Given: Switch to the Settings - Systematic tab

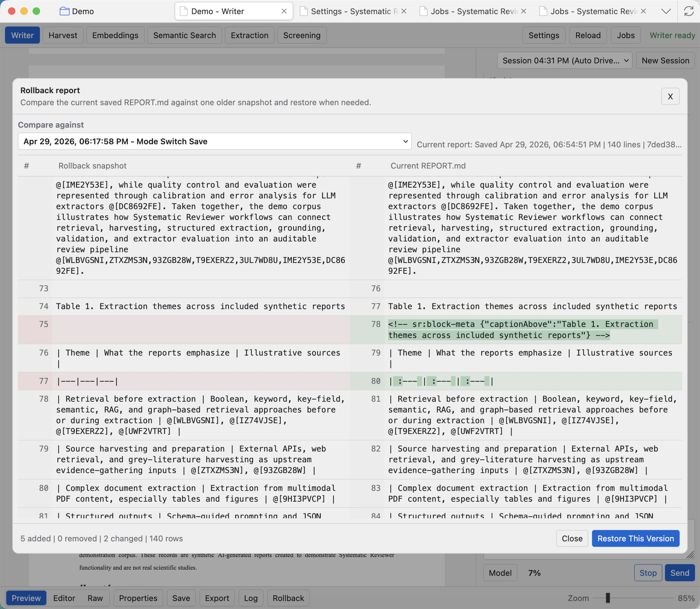Looking at the screenshot, I should [x=354, y=11].
